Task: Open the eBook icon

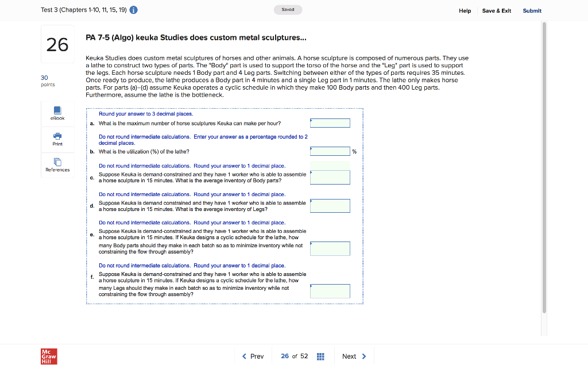Action: (57, 110)
